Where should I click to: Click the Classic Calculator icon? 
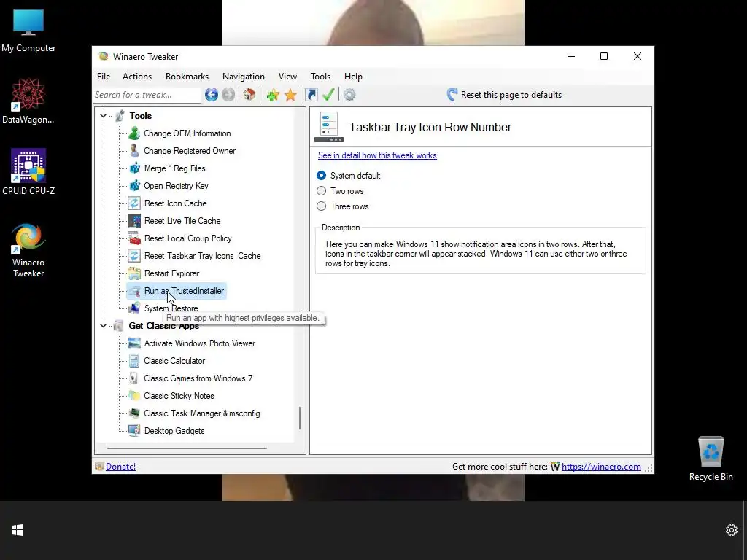point(134,361)
